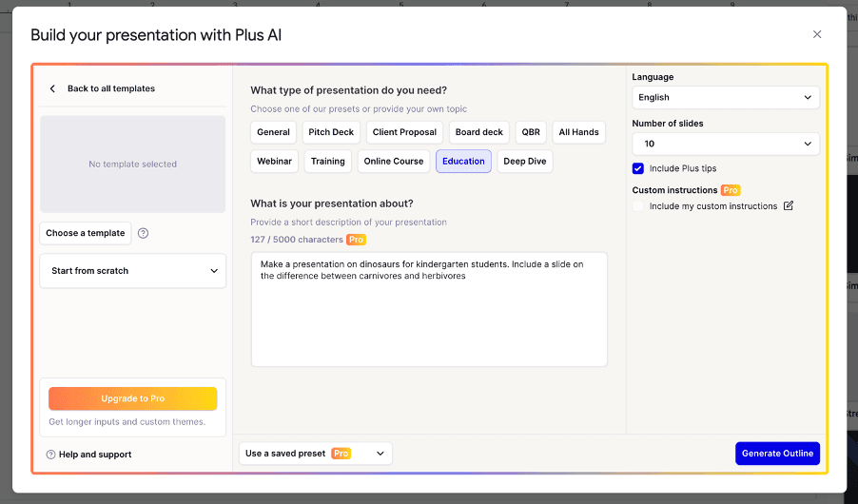
Task: Select the Board deck preset
Action: tap(478, 132)
